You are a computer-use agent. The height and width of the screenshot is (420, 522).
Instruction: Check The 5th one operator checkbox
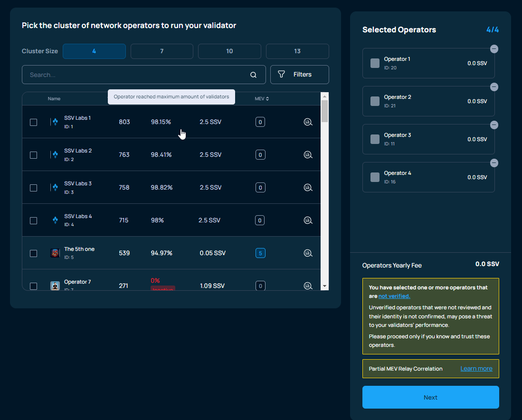pyautogui.click(x=33, y=253)
